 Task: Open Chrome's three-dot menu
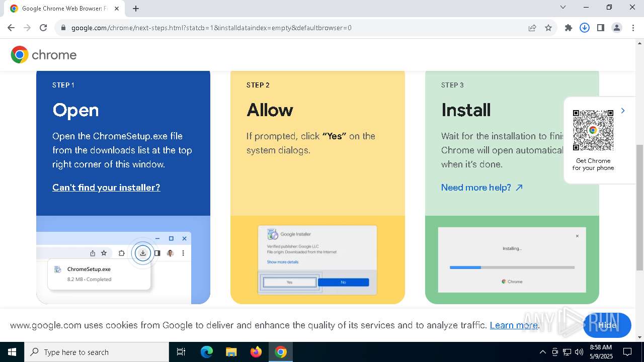pos(632,28)
